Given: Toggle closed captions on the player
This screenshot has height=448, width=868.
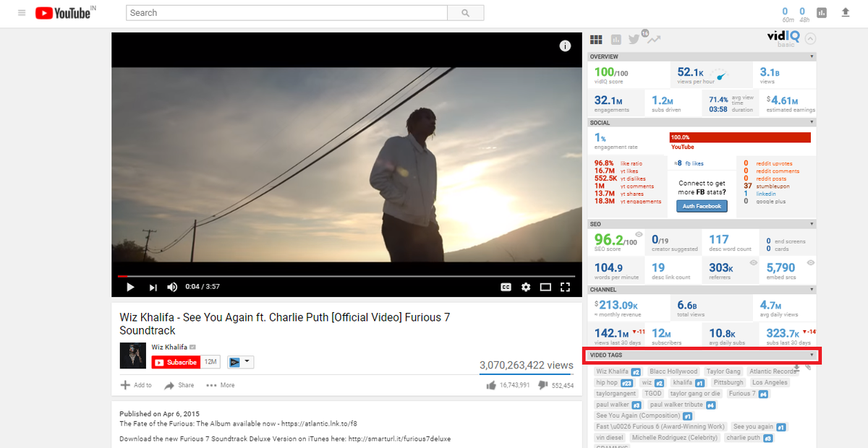Looking at the screenshot, I should [x=506, y=287].
